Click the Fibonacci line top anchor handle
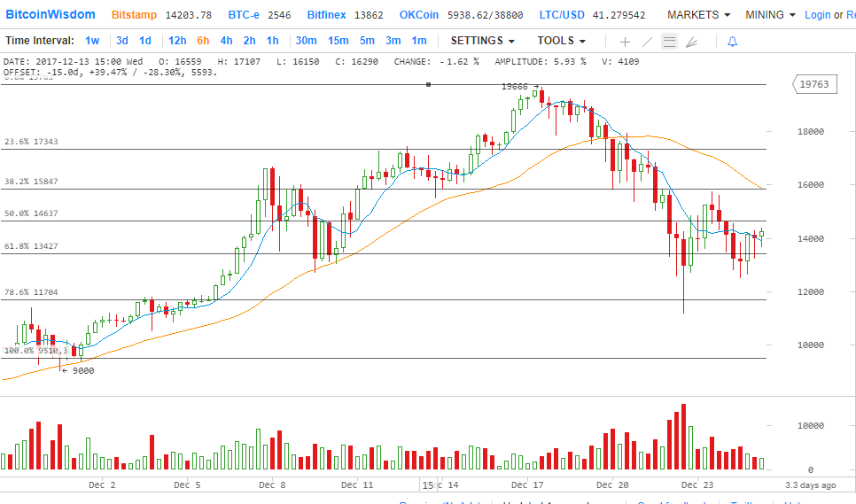 (x=429, y=85)
